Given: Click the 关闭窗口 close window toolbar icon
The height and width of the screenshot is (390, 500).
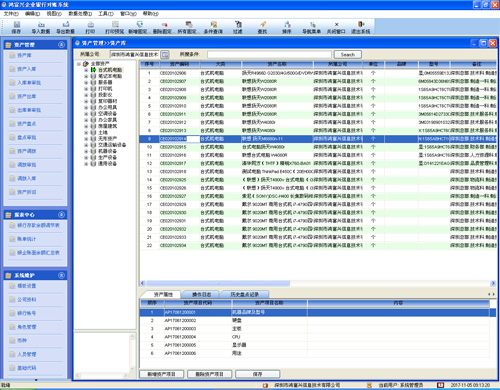Looking at the screenshot, I should click(336, 24).
